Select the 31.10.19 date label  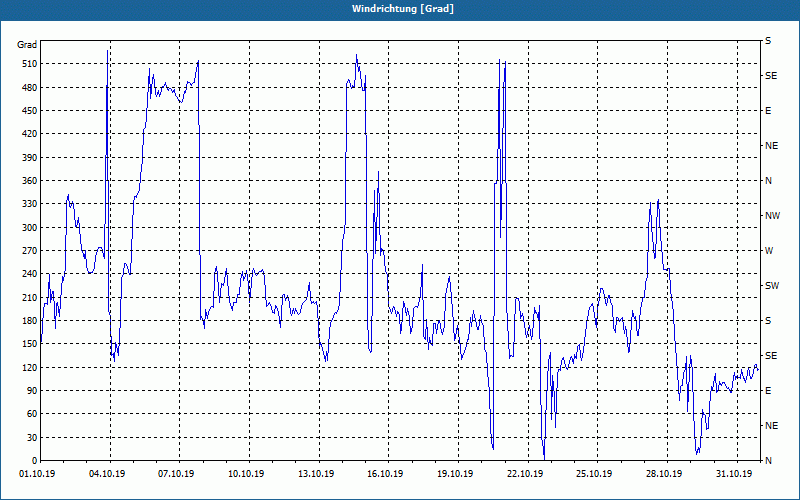734,474
